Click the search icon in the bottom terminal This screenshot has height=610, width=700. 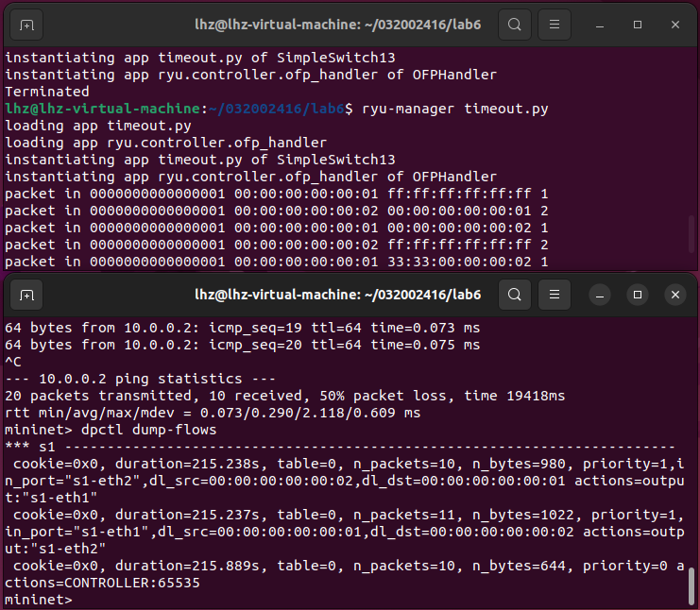(x=514, y=296)
